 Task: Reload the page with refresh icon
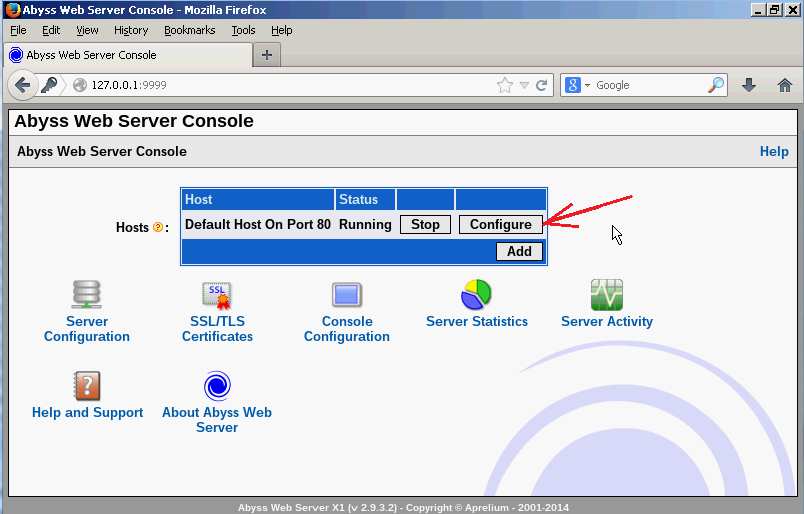(541, 85)
